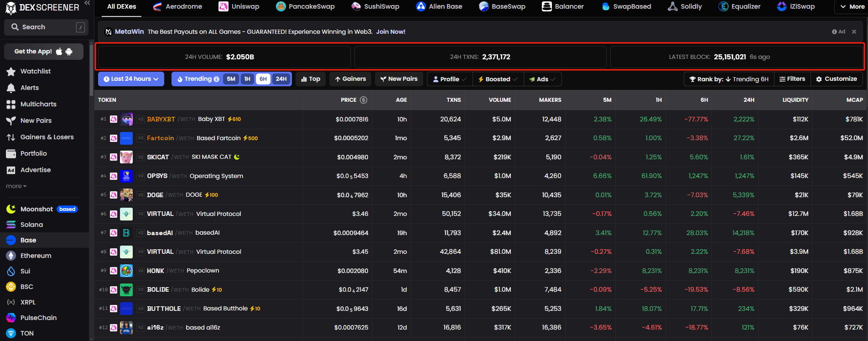Collapse the sidebar with the double-chevron icon
This screenshot has height=341, width=868.
click(x=87, y=3)
